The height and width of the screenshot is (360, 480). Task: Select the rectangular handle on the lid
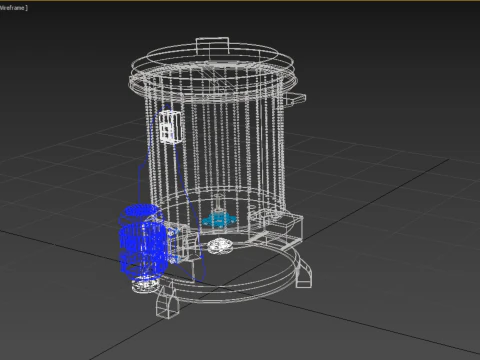coord(212,47)
